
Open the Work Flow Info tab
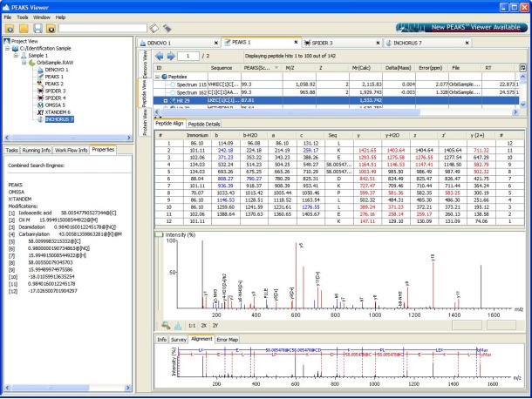71,150
